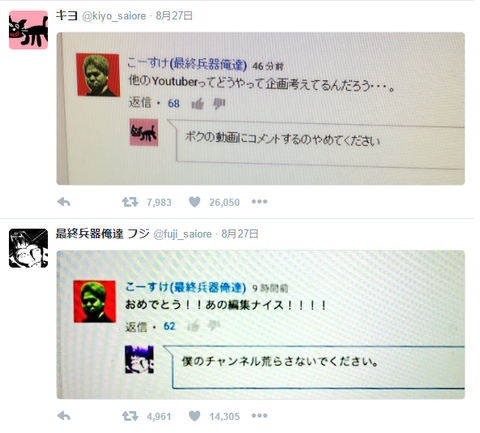Open 最終兵器俺達 フジ profile avatar

pyautogui.click(x=28, y=248)
